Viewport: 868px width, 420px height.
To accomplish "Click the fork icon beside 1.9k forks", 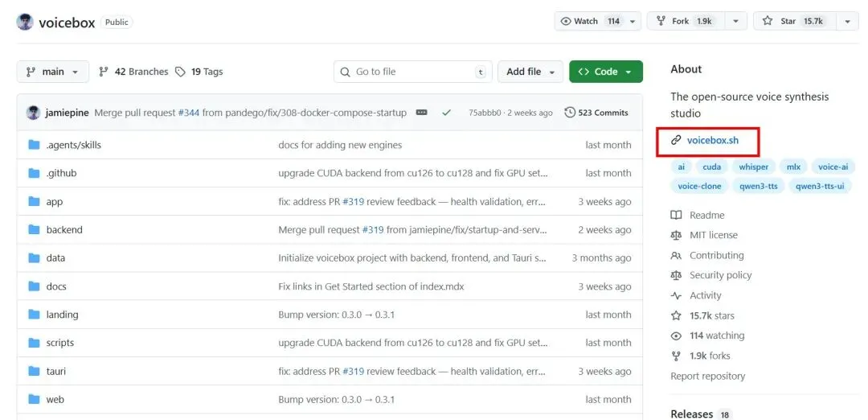I will pyautogui.click(x=676, y=356).
